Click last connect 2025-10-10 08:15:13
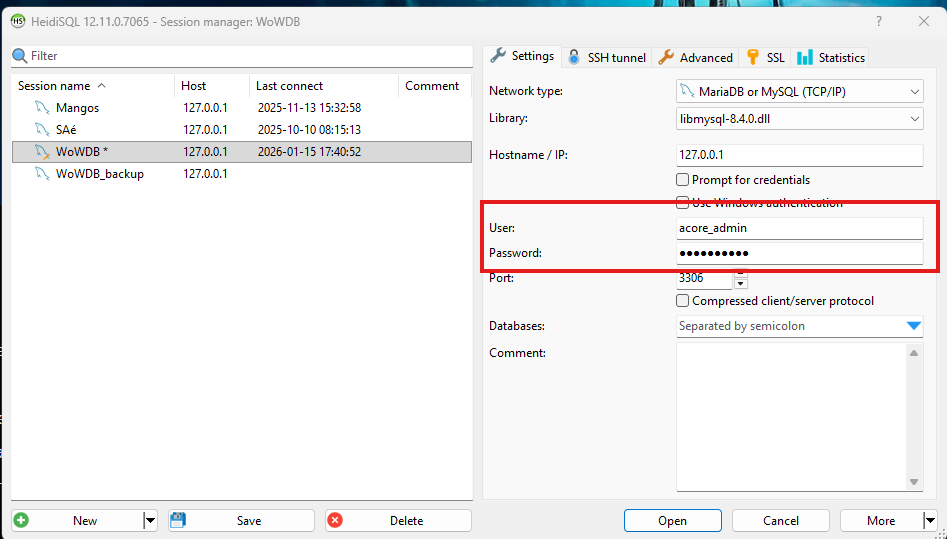Viewport: 947px width, 539px height. pyautogui.click(x=309, y=129)
